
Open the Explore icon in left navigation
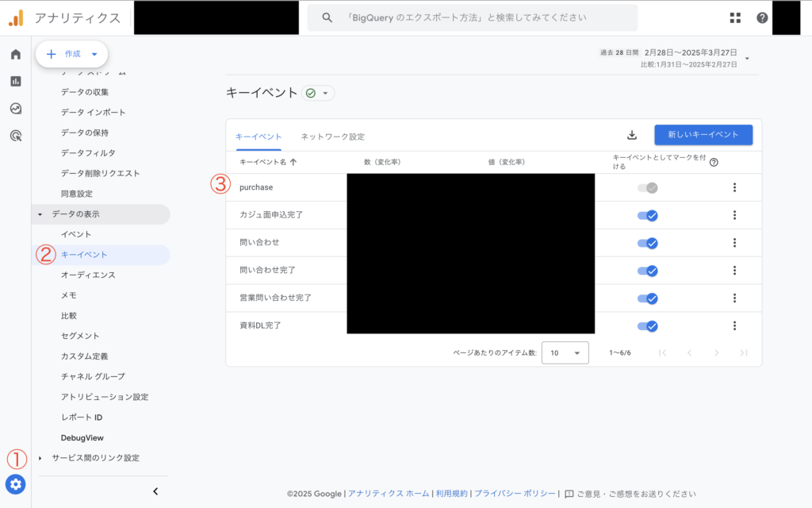pyautogui.click(x=15, y=109)
